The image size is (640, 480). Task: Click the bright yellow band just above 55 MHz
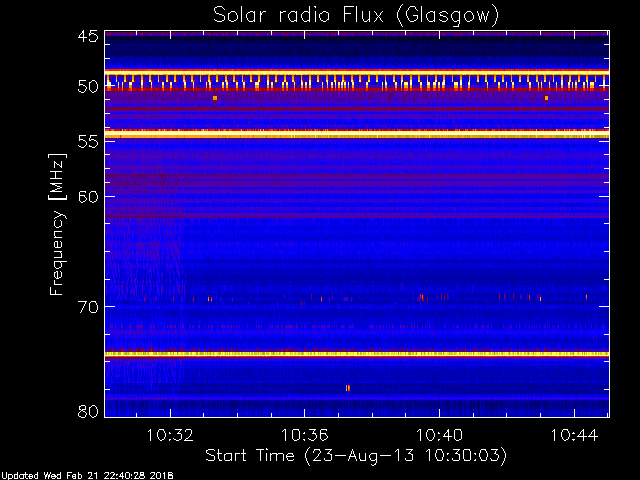356,133
